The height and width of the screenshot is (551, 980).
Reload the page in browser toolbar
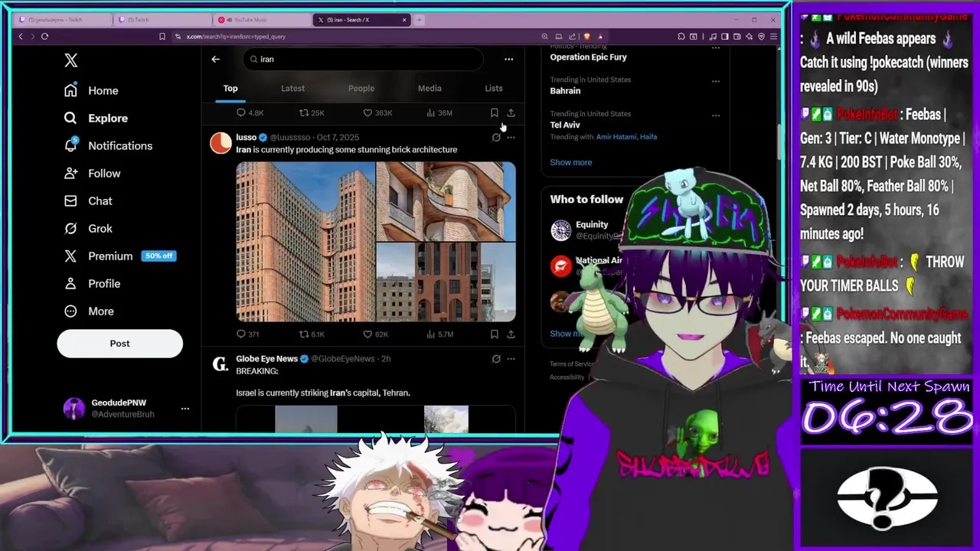click(x=44, y=36)
